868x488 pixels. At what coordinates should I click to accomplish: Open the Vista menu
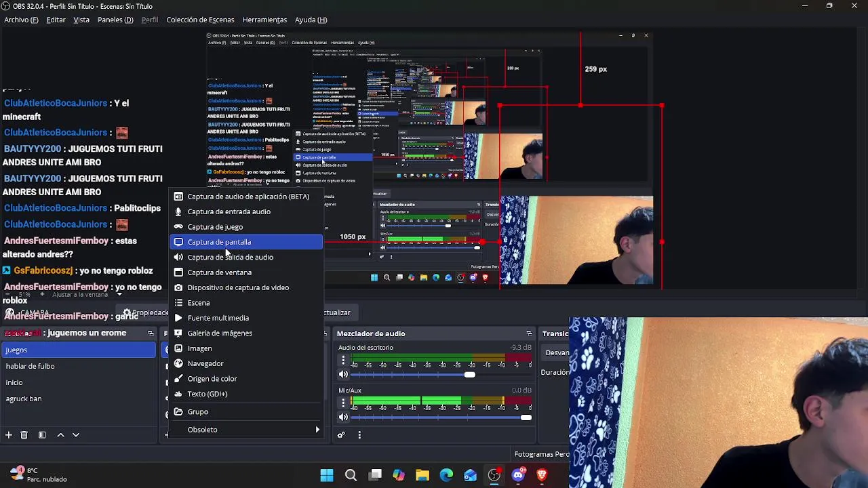(81, 20)
